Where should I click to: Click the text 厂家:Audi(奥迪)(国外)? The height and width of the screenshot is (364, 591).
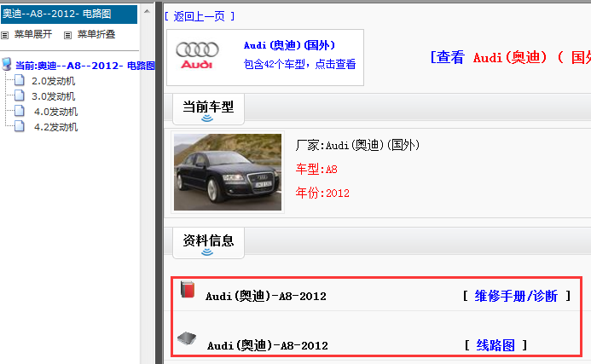357,145
